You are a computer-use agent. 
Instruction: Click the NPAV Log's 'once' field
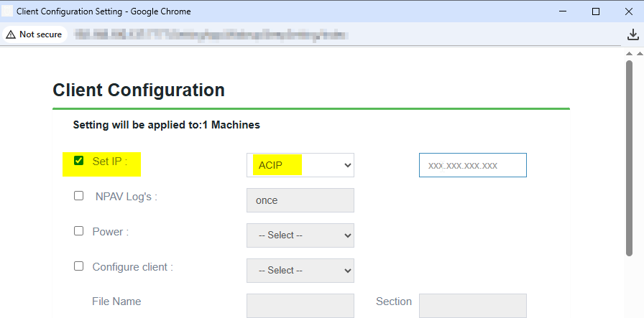[300, 200]
